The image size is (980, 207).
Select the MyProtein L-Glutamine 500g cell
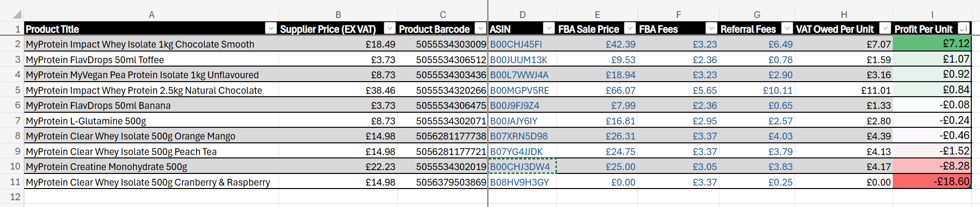pos(86,121)
